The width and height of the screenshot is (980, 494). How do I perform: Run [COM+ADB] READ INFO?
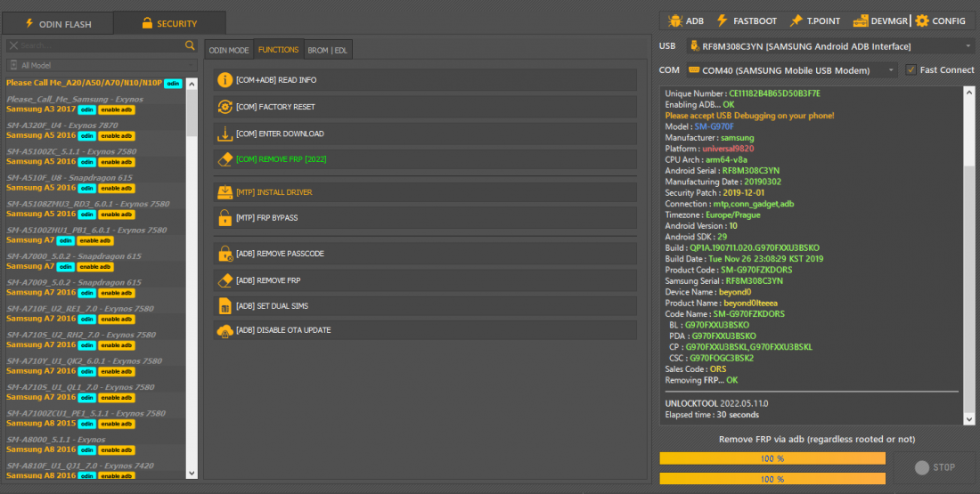coord(425,80)
